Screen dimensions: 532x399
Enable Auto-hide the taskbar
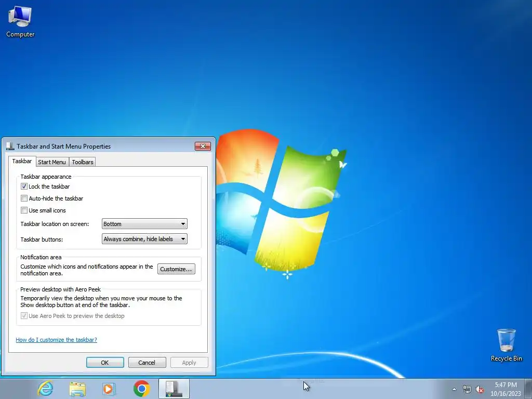click(24, 198)
